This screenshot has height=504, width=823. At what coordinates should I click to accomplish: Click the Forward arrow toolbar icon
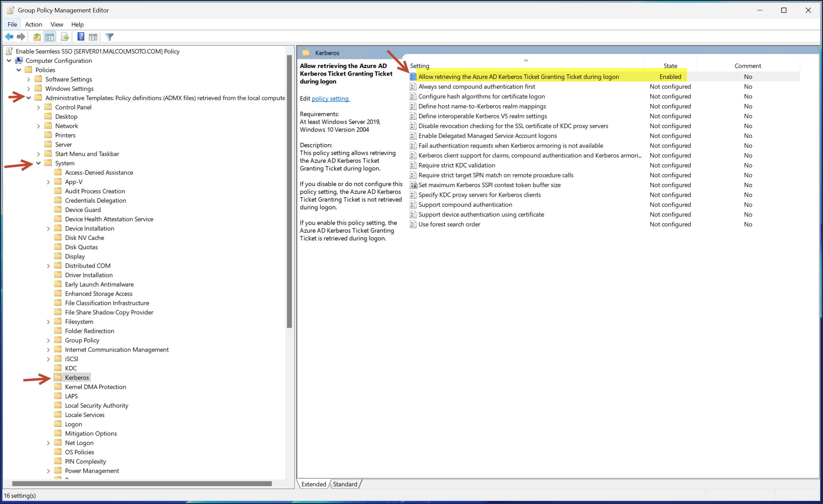[21, 37]
